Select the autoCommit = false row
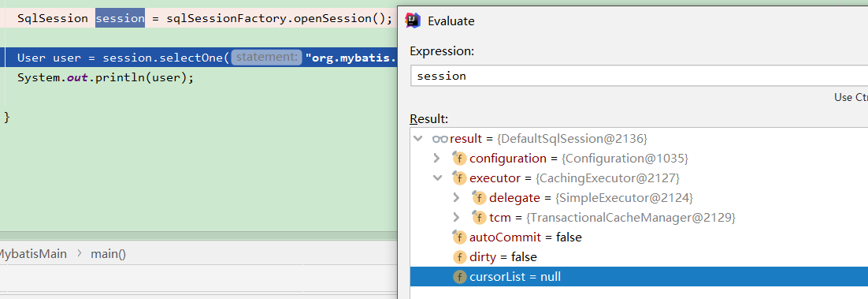The width and height of the screenshot is (868, 299). click(640, 237)
